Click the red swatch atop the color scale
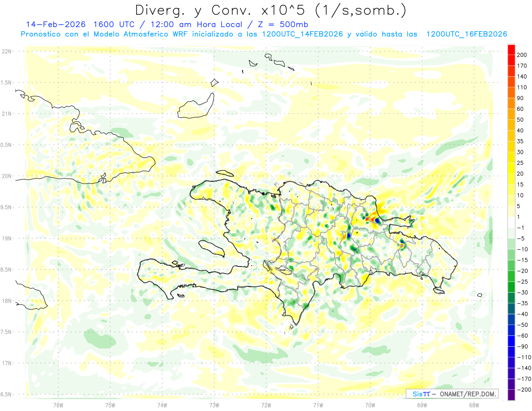The width and height of the screenshot is (532, 411). click(511, 50)
